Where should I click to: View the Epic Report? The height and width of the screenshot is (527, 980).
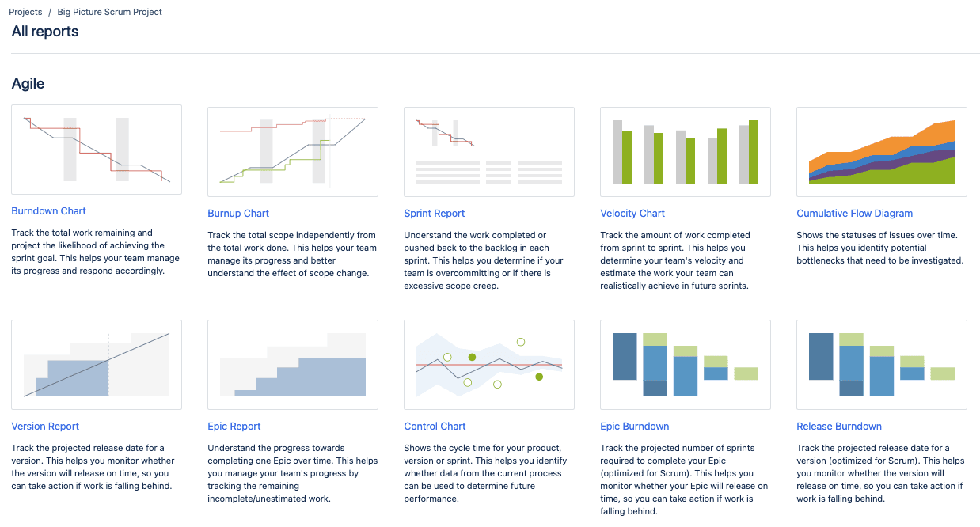[234, 426]
